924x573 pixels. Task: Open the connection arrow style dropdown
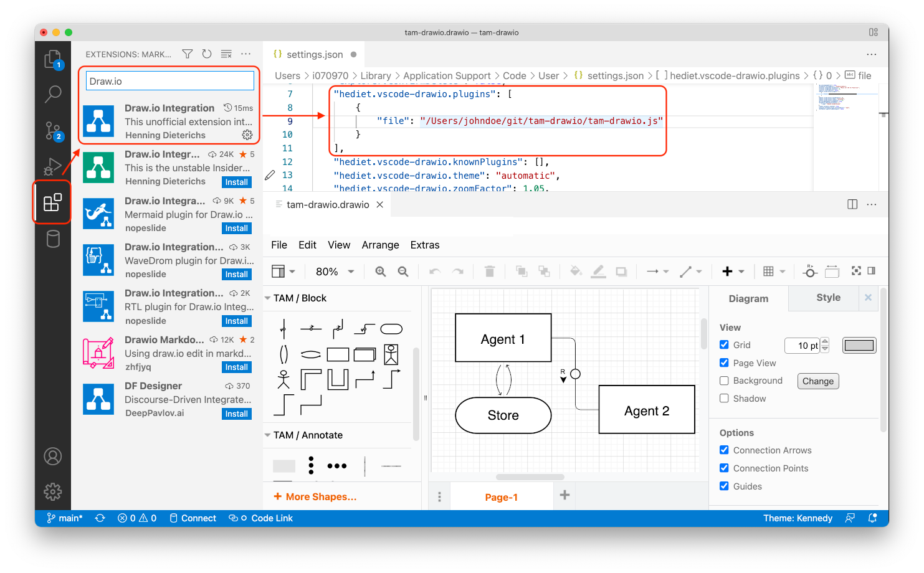[x=658, y=272]
